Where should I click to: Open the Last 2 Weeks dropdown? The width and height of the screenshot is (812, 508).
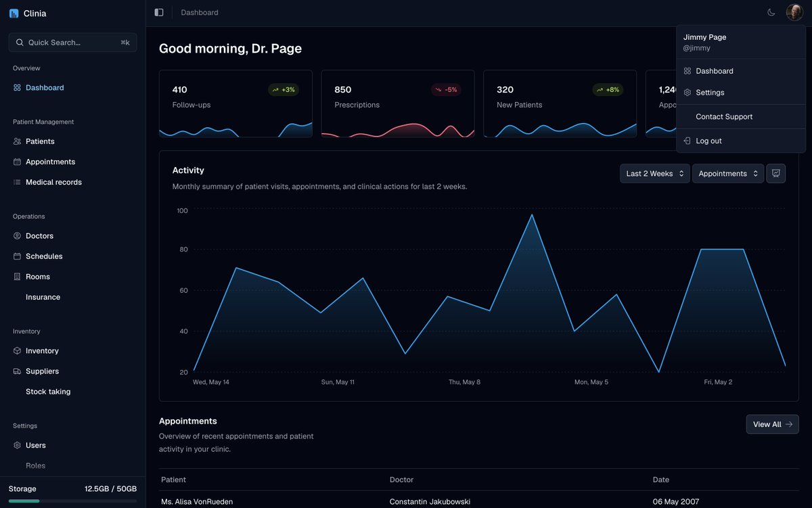(655, 174)
